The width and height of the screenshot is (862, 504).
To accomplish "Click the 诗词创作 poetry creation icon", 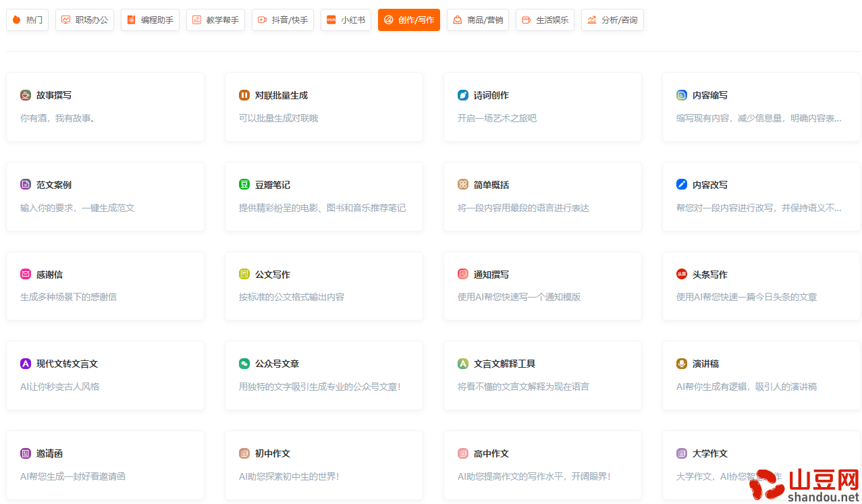I will (462, 94).
